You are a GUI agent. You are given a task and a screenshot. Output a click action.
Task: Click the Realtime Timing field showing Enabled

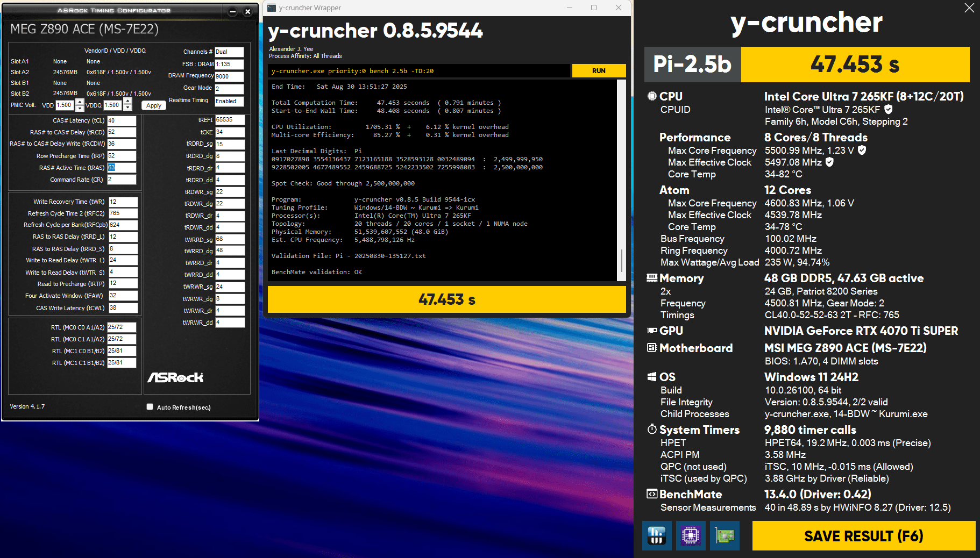(229, 101)
